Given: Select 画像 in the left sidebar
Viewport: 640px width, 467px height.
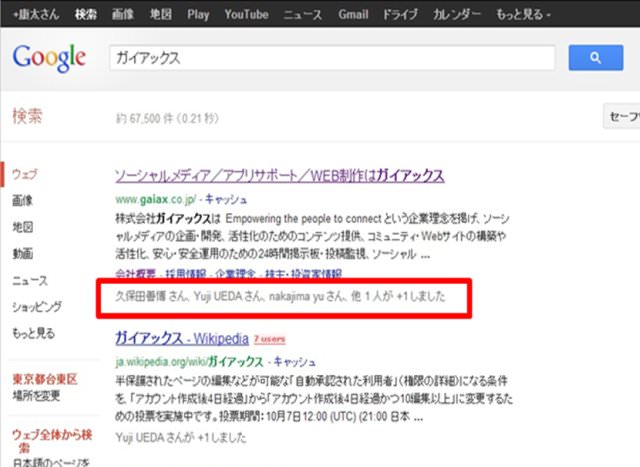Looking at the screenshot, I should (22, 200).
